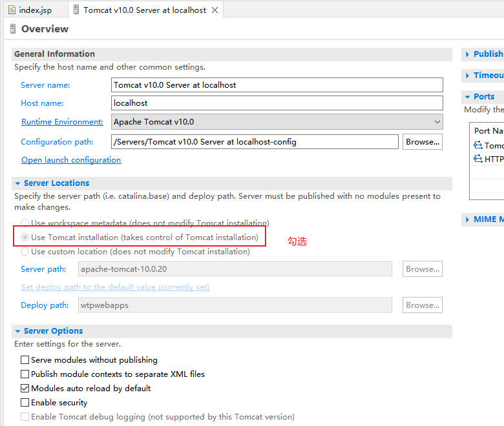
Task: Open the Runtime Environment link
Action: (x=62, y=122)
